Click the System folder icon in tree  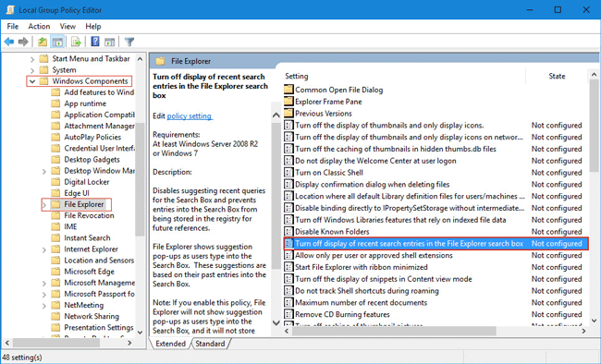click(44, 69)
